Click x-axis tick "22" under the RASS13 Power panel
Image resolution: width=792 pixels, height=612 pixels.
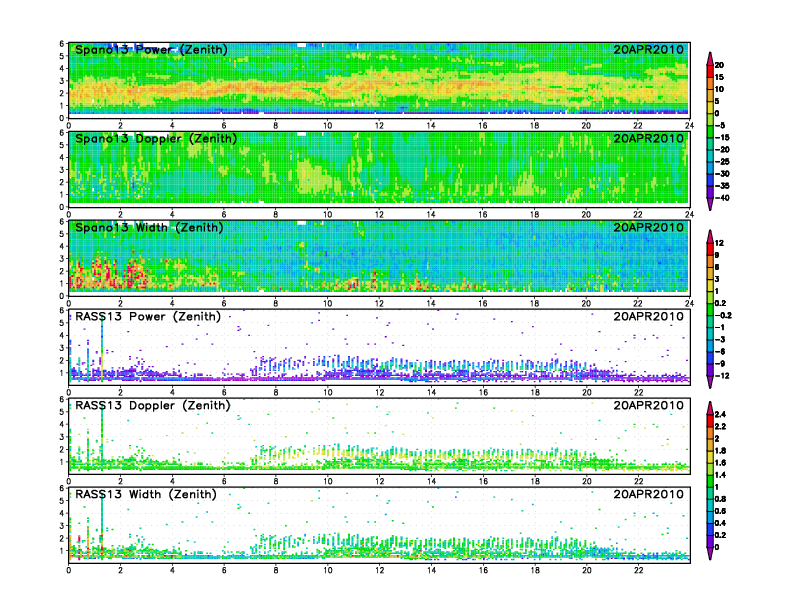tap(638, 392)
